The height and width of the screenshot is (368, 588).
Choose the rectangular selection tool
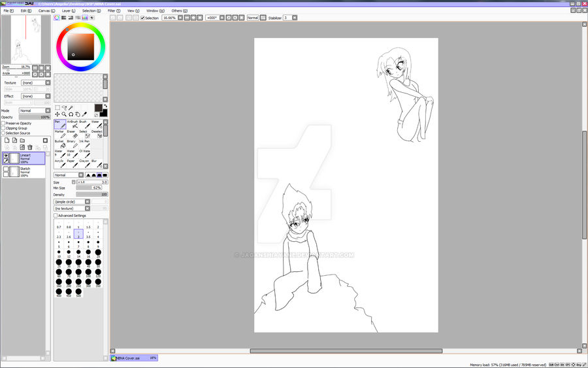[57, 108]
